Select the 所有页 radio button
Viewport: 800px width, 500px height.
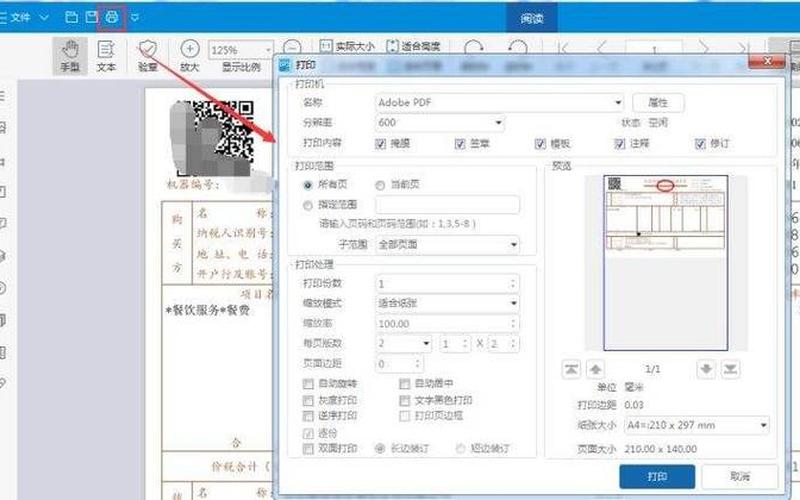[308, 185]
